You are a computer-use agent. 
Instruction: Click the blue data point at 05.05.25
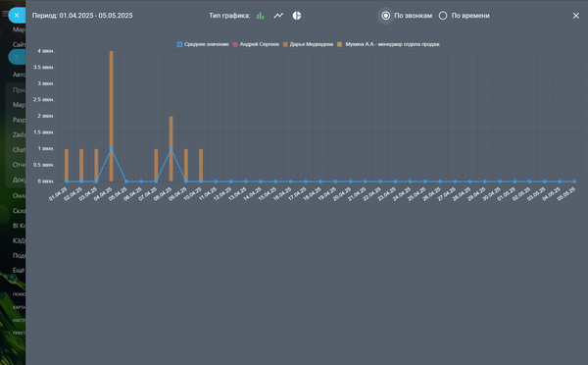pyautogui.click(x=574, y=182)
